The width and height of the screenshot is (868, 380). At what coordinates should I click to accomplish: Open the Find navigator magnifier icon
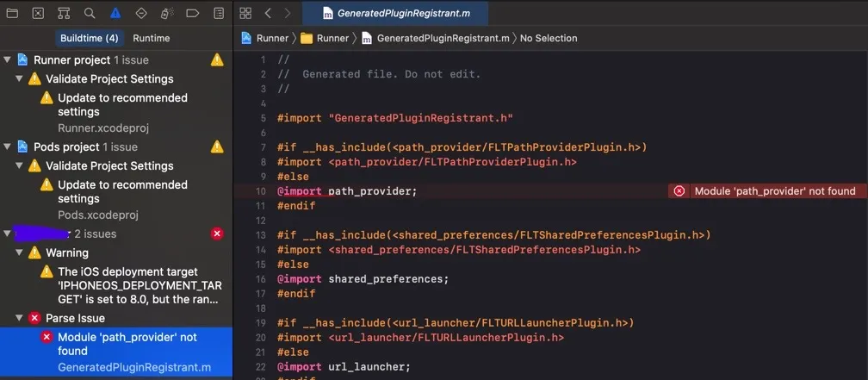[x=90, y=13]
